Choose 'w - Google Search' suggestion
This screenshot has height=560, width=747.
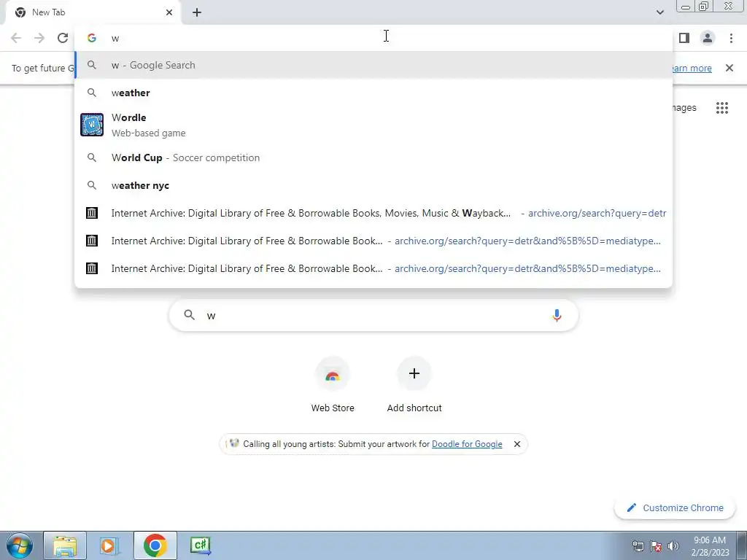click(x=373, y=65)
